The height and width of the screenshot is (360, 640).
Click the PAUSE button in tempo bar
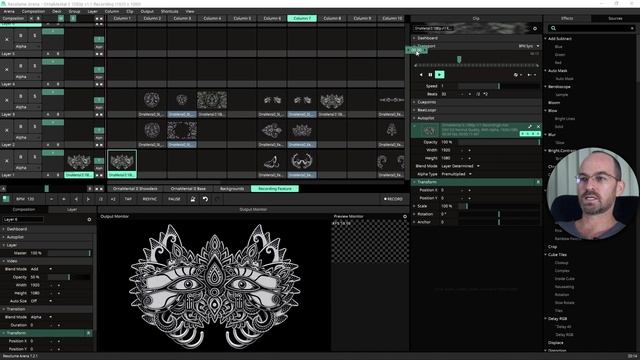pos(174,199)
